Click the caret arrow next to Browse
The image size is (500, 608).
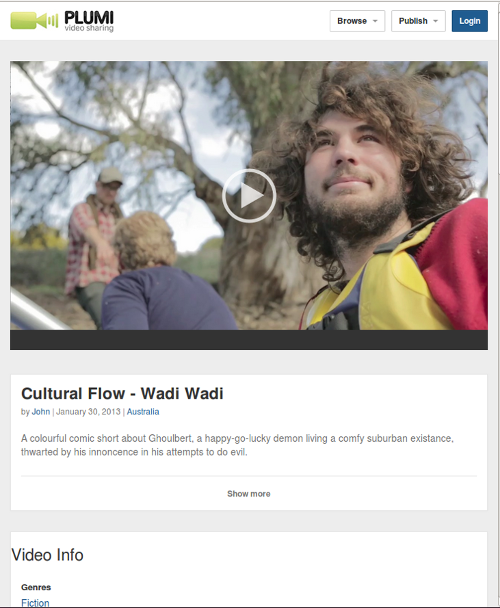point(375,21)
